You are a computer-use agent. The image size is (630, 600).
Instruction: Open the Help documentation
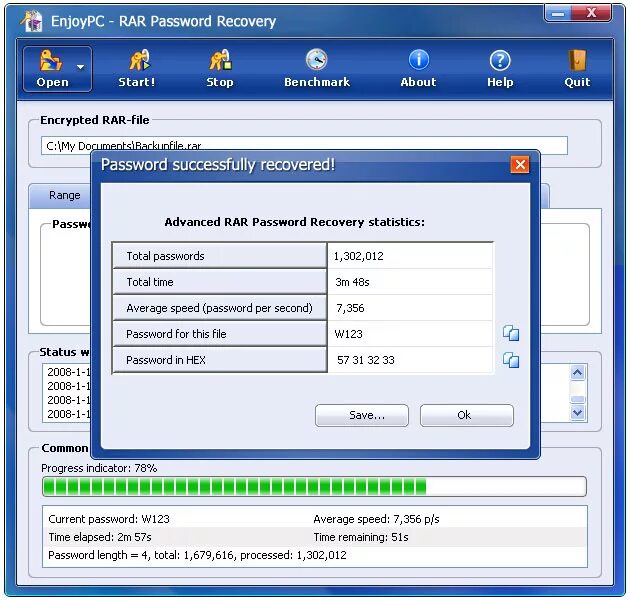(500, 69)
